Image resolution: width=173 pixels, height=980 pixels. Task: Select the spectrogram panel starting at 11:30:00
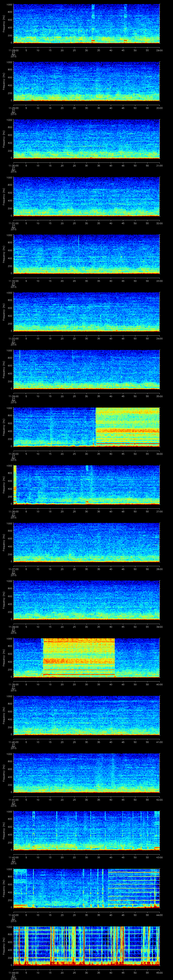[86, 139]
